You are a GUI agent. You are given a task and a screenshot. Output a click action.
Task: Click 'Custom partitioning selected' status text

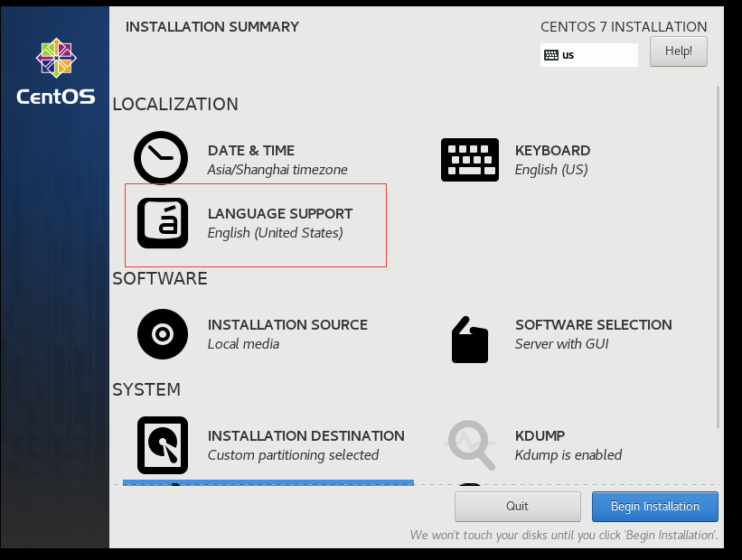pos(294,455)
